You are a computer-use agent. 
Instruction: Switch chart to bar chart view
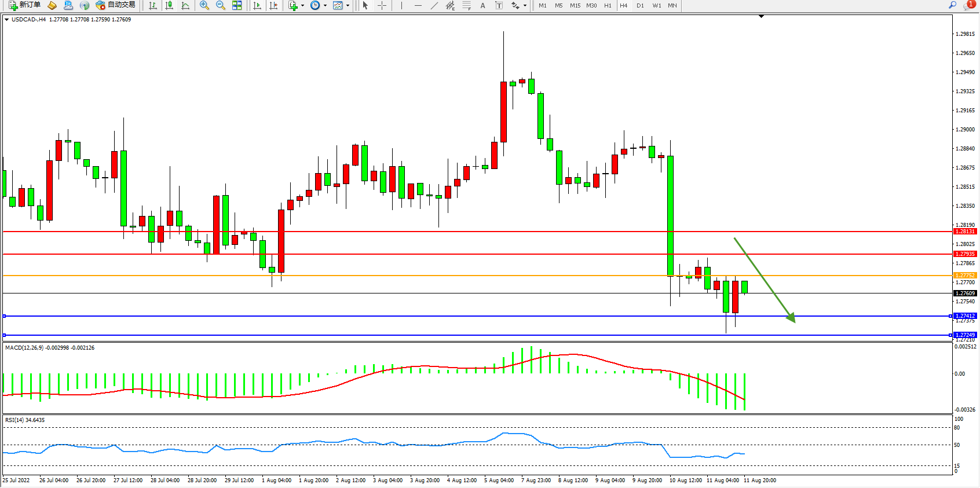pos(153,5)
